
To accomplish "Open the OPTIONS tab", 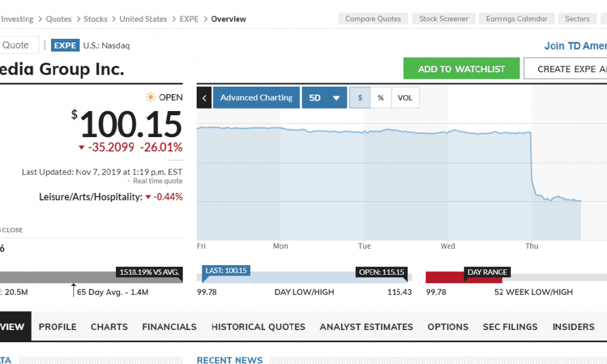I will coord(448,327).
